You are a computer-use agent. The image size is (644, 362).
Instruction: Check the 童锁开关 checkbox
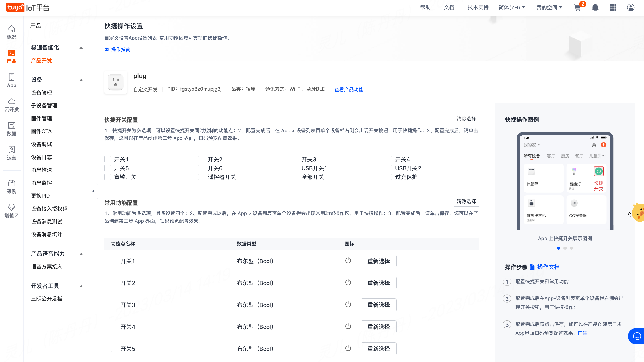point(107,177)
